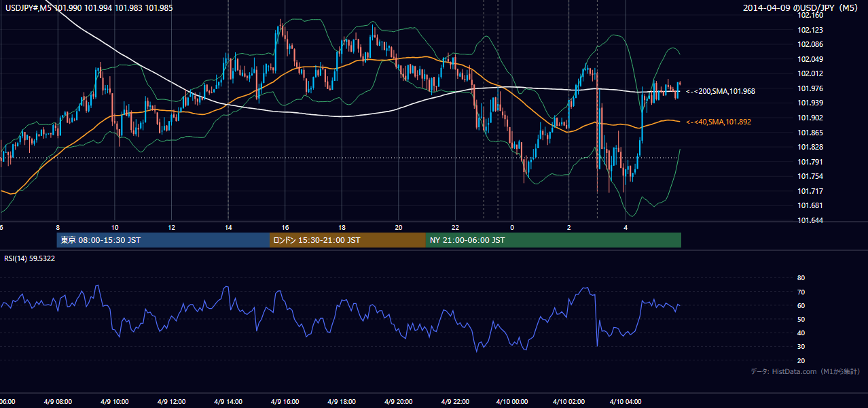Screen dimensions: 868x408
Task: Click the 4/10 02:00 time label
Action: [568, 401]
